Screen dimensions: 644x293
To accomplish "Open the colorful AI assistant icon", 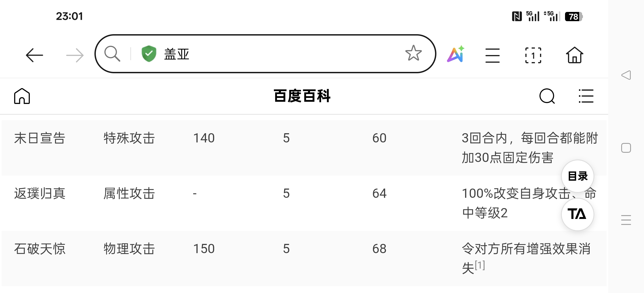I will tap(456, 54).
